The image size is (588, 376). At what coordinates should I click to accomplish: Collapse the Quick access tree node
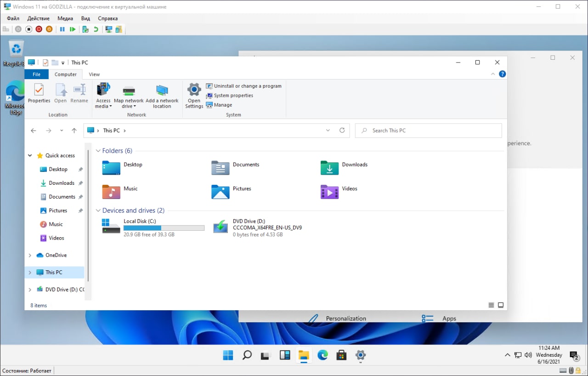pos(30,155)
